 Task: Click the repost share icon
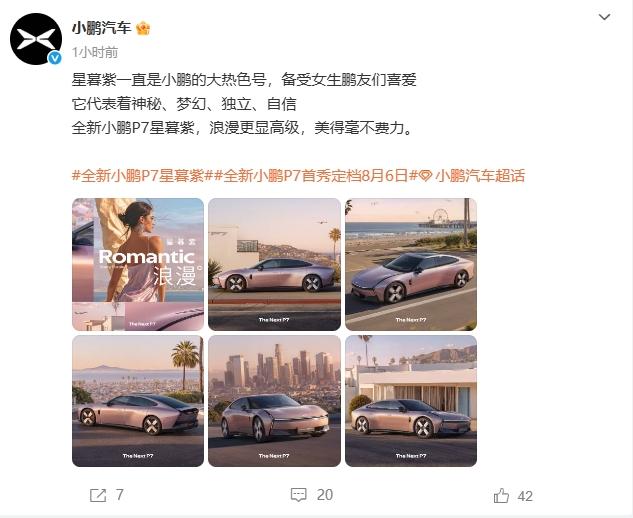pos(98,495)
